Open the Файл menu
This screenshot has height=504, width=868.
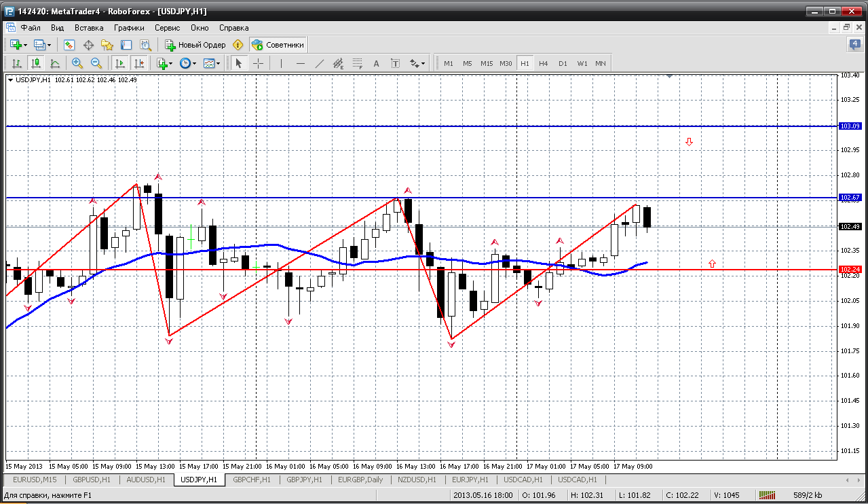click(x=31, y=28)
